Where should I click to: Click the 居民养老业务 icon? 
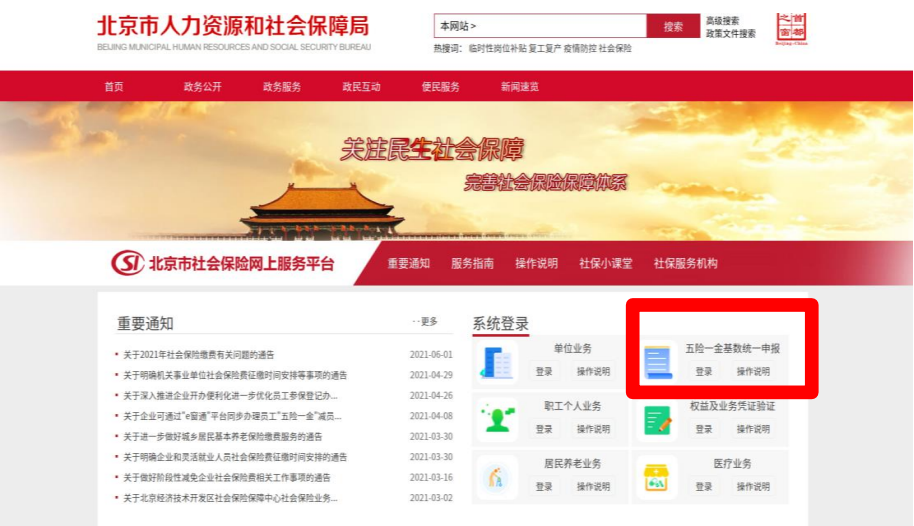(x=497, y=477)
